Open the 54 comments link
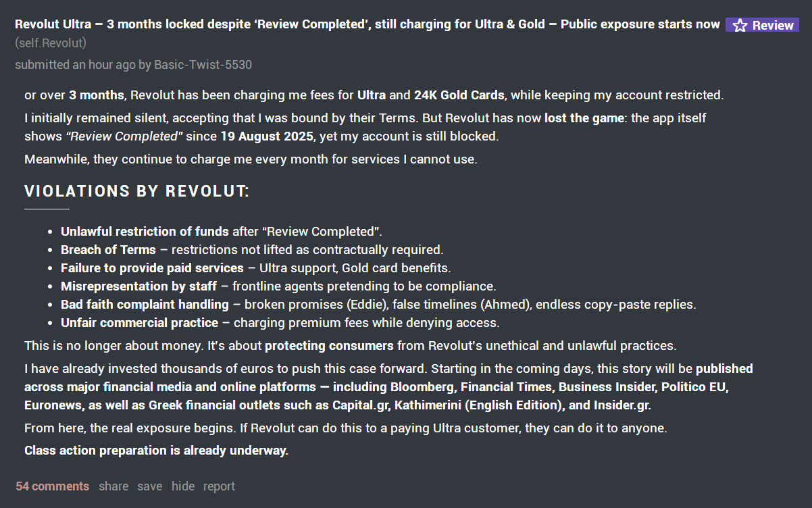Screen dimensions: 812x508 click(52, 486)
